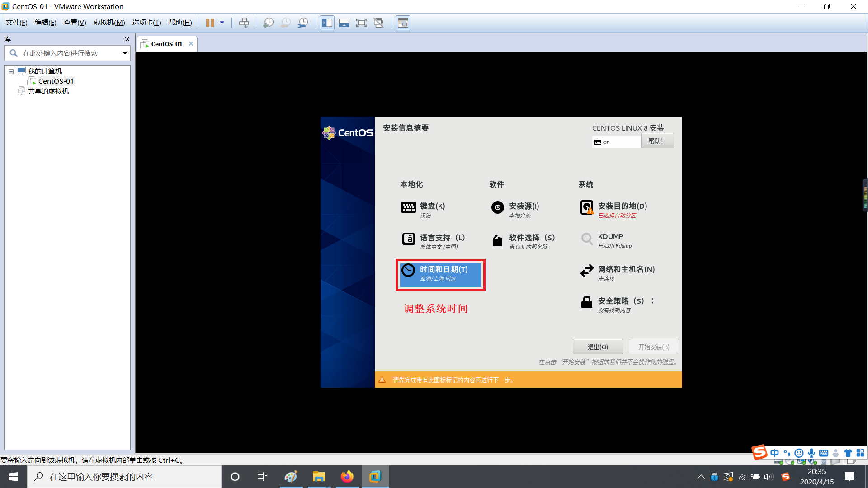Click the Windows taskbar search box
This screenshot has width=868, height=488.
click(124, 477)
